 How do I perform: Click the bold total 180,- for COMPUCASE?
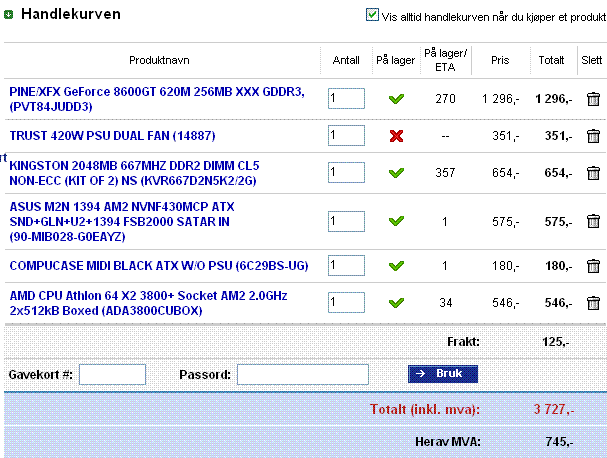pyautogui.click(x=559, y=266)
